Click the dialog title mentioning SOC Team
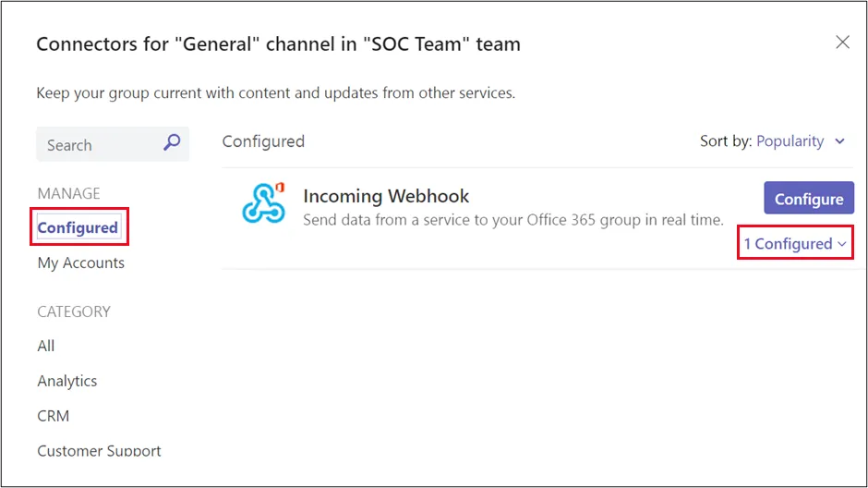 (279, 43)
